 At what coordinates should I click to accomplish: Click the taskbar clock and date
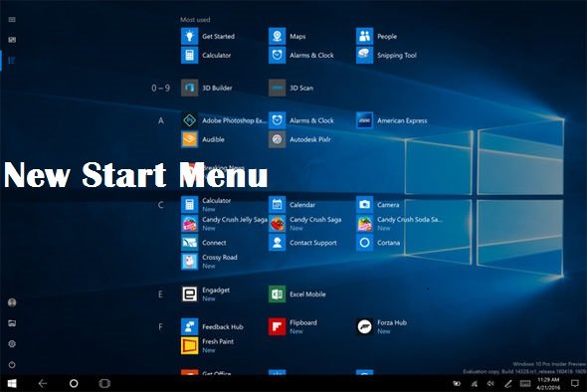(548, 383)
